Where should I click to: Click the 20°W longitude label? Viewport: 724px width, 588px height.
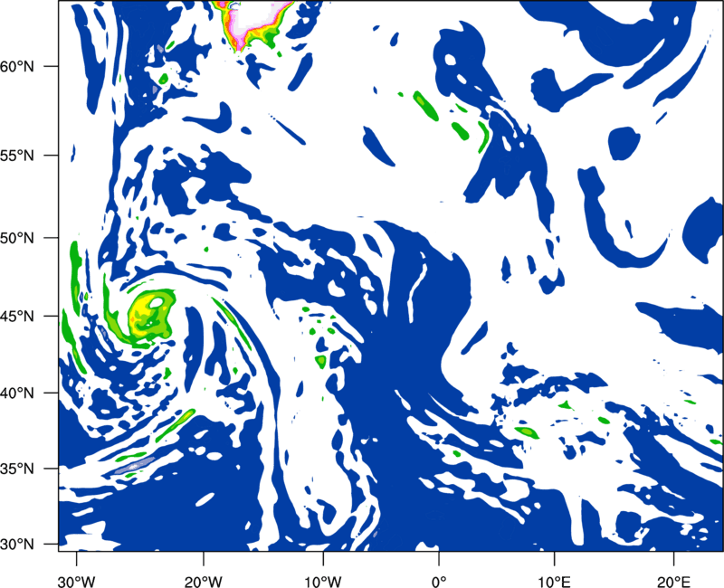[204, 582]
